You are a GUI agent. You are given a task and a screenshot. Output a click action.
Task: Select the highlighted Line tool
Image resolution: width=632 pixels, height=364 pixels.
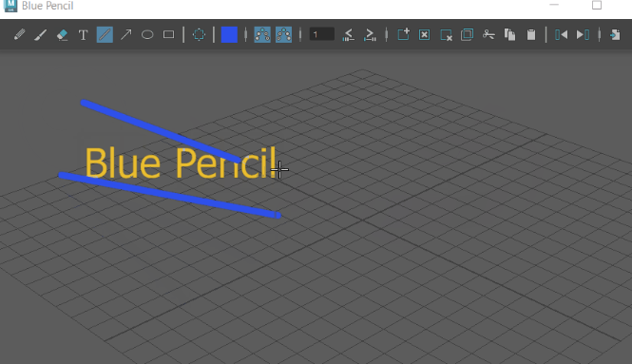coord(105,34)
